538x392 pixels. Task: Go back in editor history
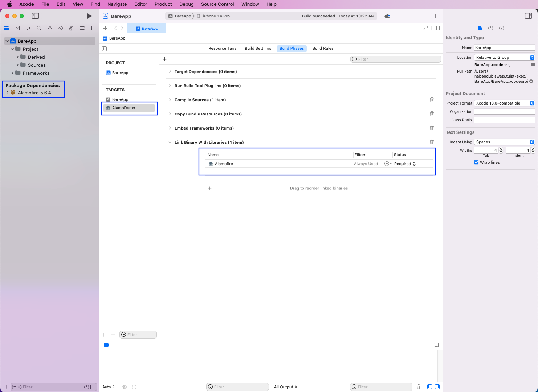coord(115,28)
